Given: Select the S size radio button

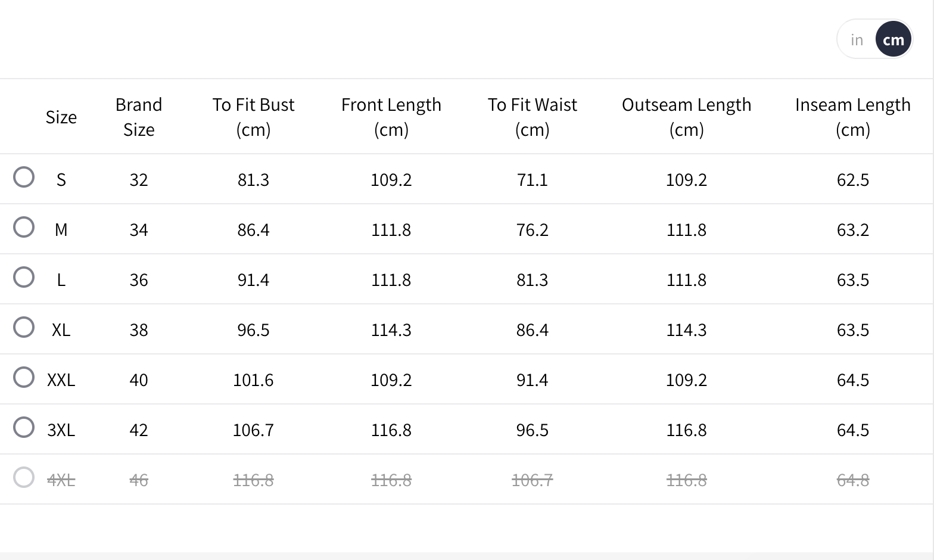Looking at the screenshot, I should [x=24, y=177].
